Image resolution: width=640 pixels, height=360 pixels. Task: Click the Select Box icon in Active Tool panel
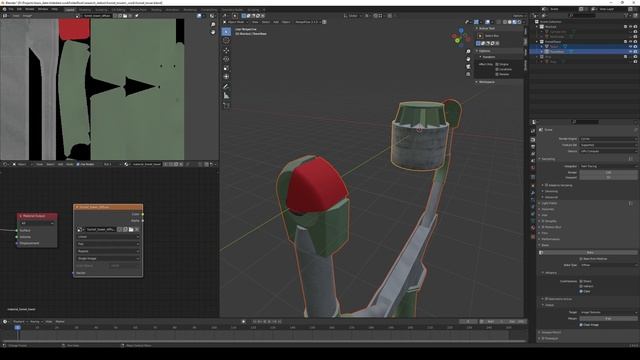click(480, 36)
